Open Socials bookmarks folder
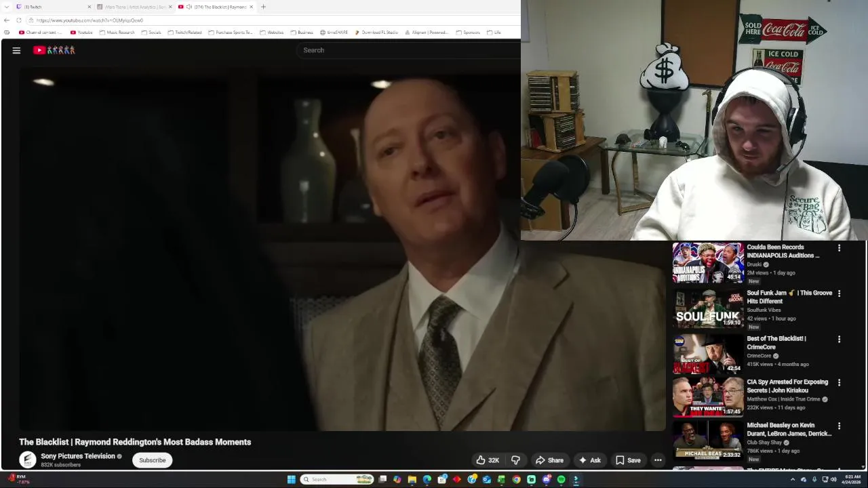Image resolution: width=868 pixels, height=488 pixels. [x=151, y=33]
